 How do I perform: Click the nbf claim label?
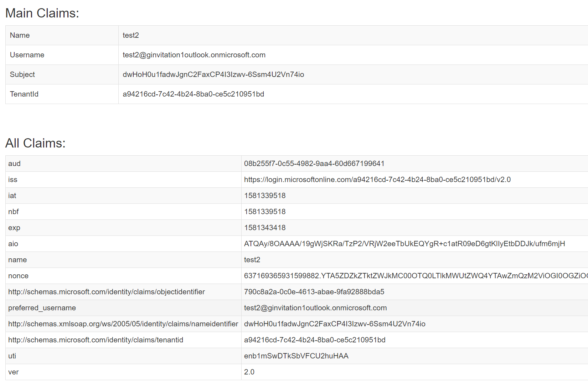click(14, 212)
